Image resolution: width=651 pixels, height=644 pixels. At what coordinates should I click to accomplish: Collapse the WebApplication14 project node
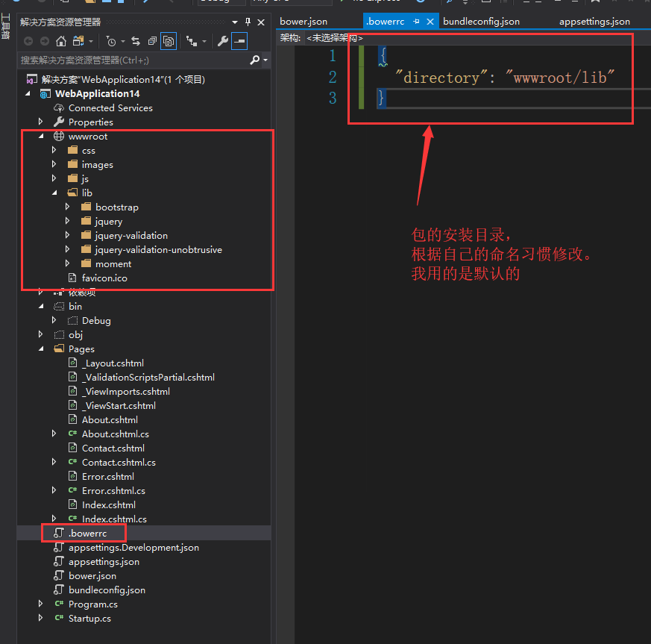click(28, 94)
